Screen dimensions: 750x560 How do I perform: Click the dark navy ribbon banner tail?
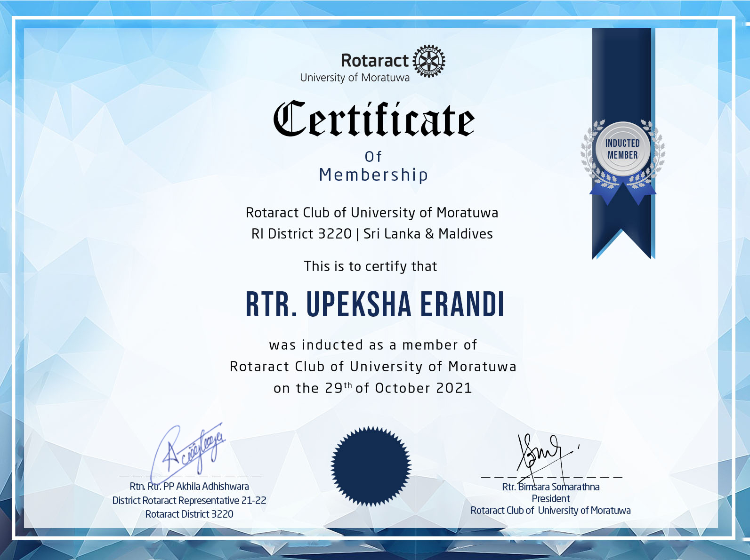622,221
